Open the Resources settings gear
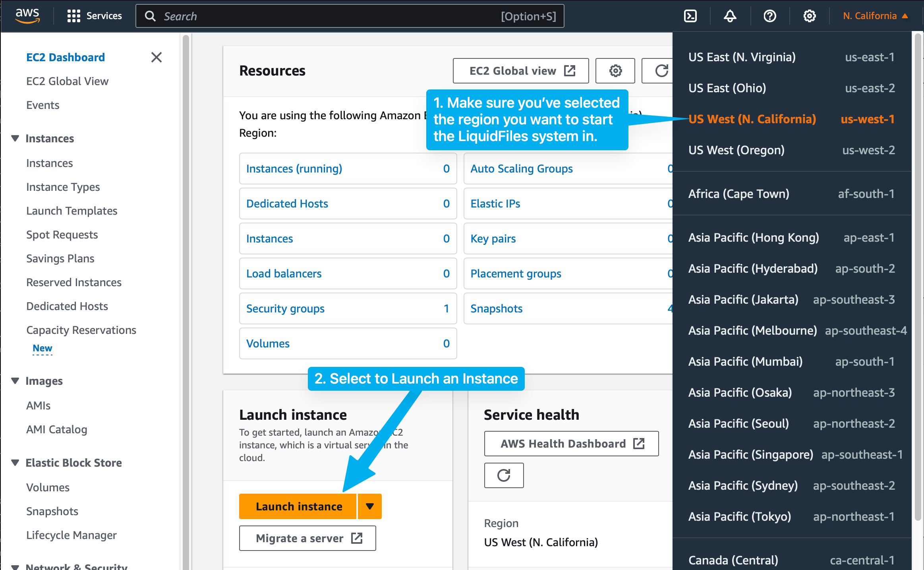Screen dimensions: 924x570 pyautogui.click(x=615, y=71)
